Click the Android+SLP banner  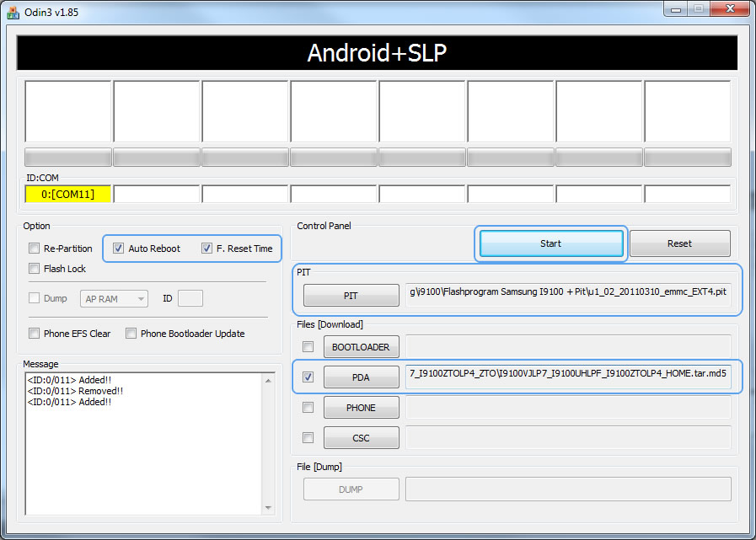(x=377, y=52)
